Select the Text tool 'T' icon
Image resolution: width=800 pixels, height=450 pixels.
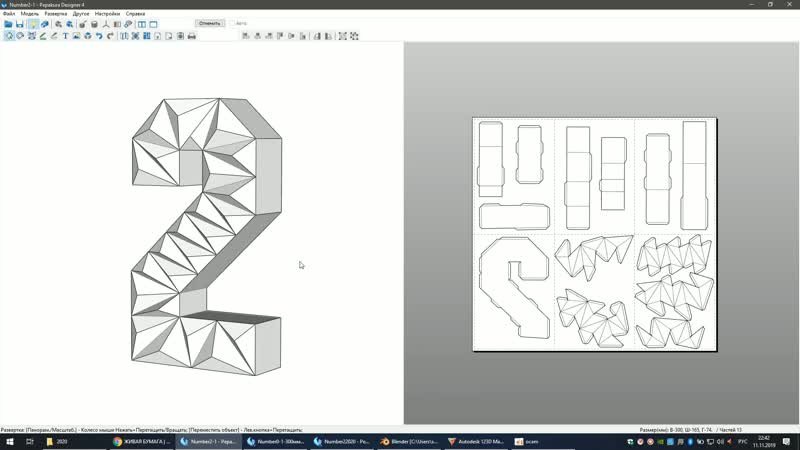click(x=65, y=36)
